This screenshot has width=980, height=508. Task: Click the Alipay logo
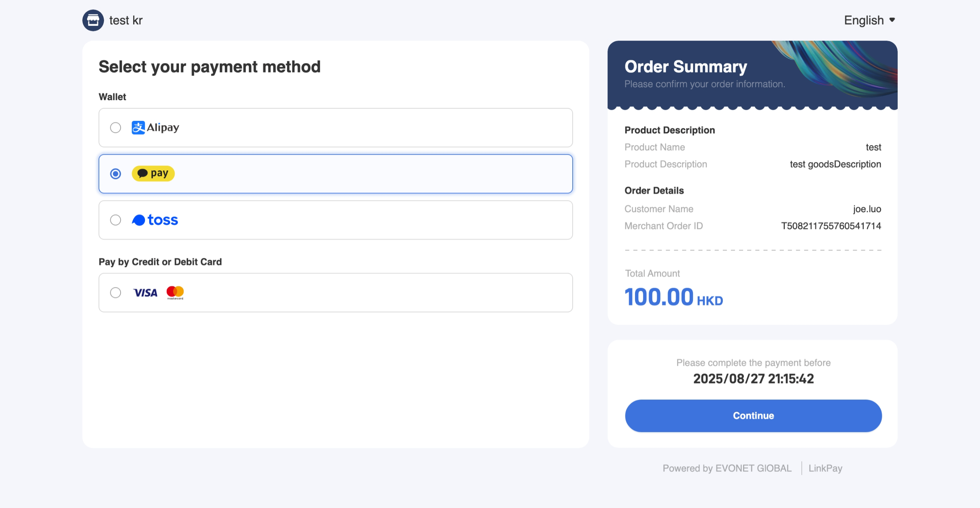(x=155, y=127)
